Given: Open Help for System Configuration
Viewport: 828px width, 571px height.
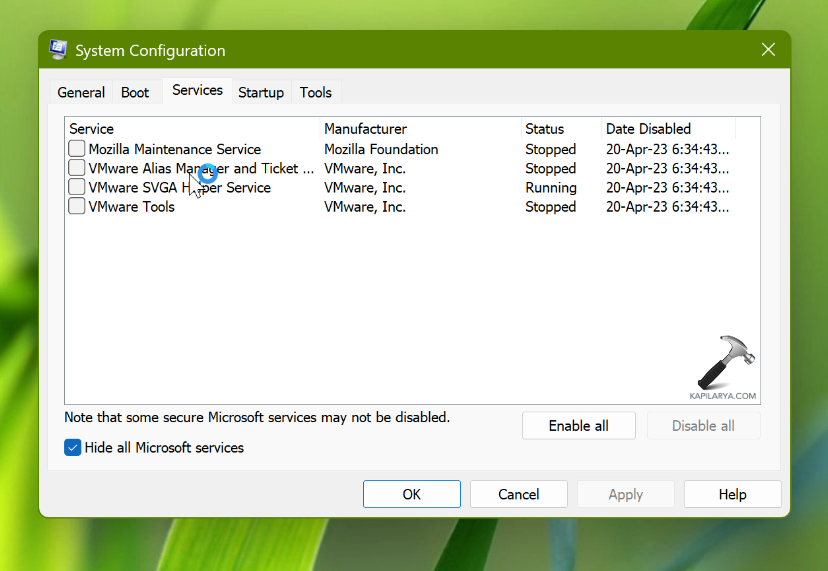Looking at the screenshot, I should 732,494.
